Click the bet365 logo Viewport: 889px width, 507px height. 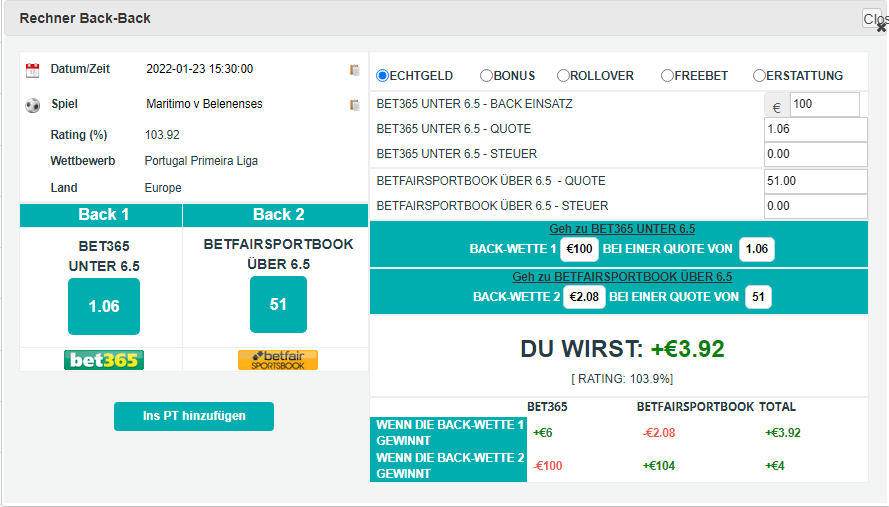(x=104, y=360)
